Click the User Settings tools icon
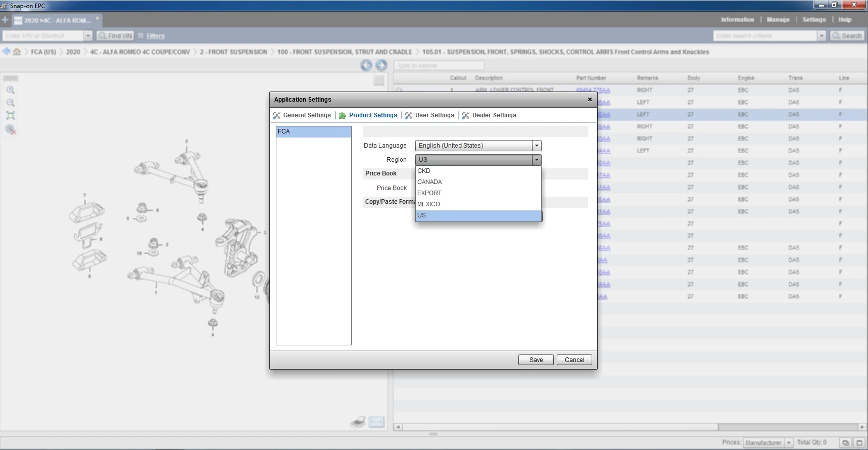 [408, 115]
